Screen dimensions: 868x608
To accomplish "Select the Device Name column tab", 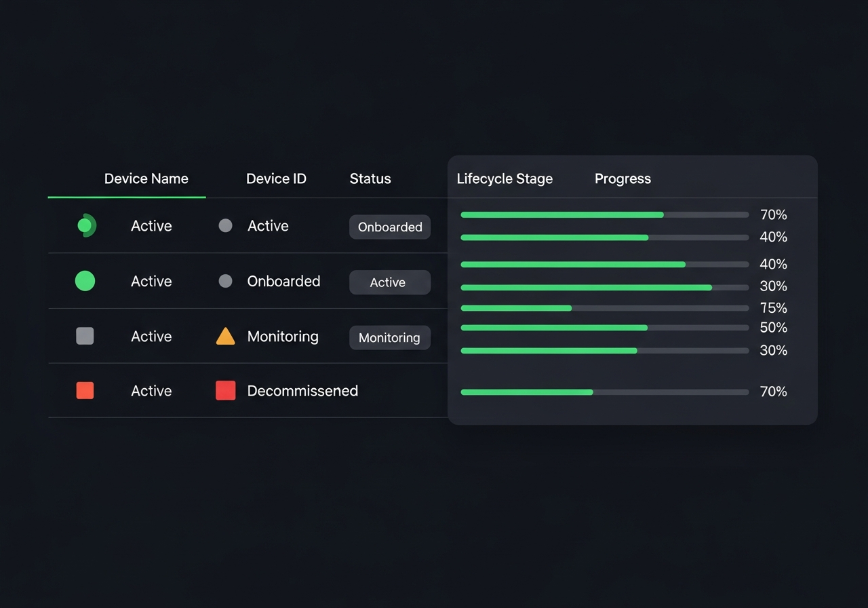I will click(x=146, y=178).
